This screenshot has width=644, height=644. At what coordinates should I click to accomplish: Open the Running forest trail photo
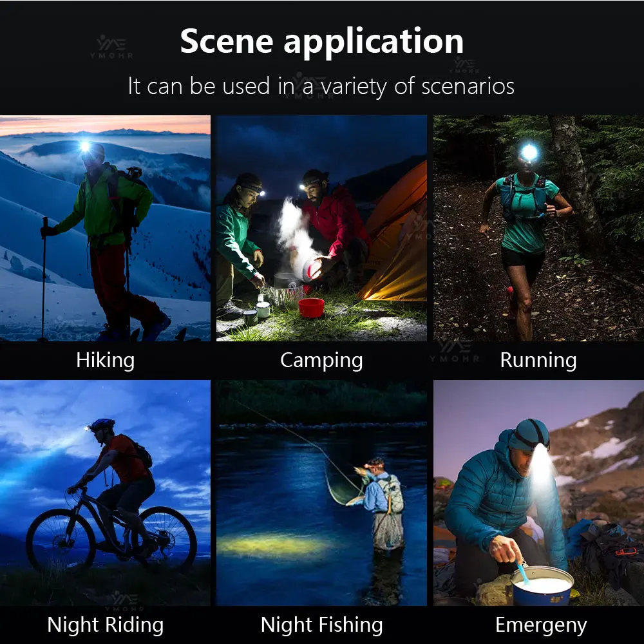538,229
